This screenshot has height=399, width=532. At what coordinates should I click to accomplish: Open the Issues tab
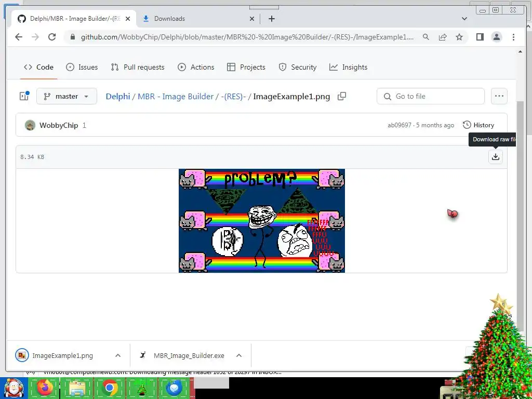click(82, 67)
